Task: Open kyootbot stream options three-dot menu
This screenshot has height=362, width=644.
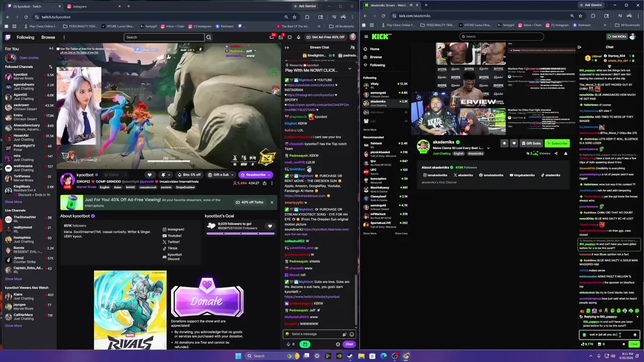Action: [x=272, y=183]
